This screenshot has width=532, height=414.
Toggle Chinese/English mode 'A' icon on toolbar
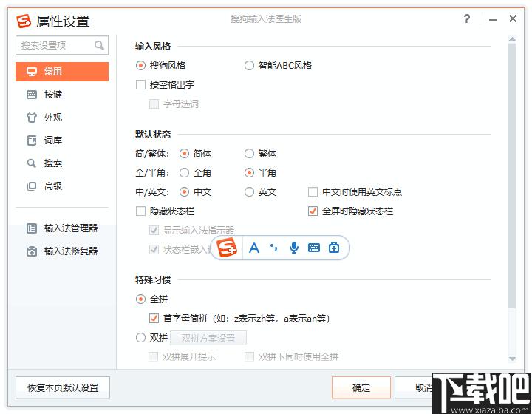click(254, 248)
